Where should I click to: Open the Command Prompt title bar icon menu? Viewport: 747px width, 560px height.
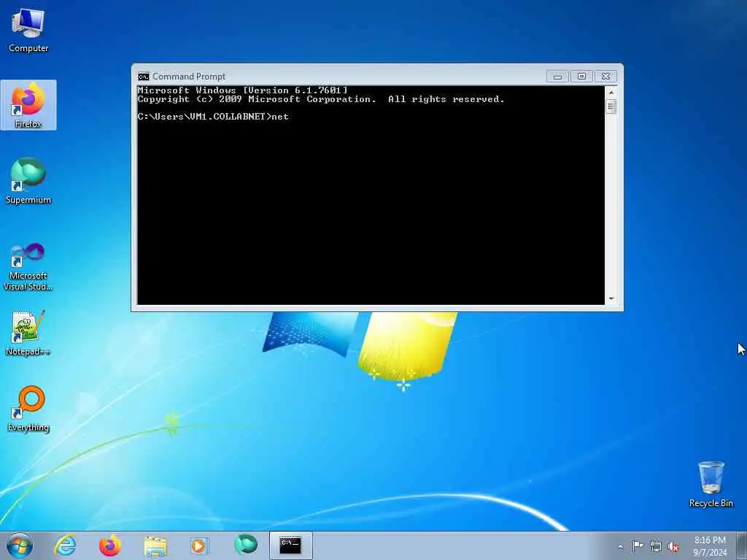144,77
